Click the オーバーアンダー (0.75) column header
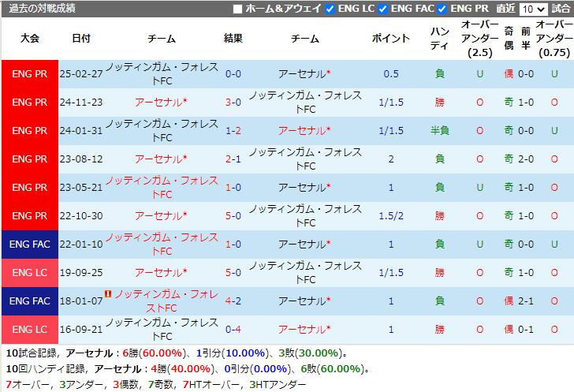 point(554,39)
